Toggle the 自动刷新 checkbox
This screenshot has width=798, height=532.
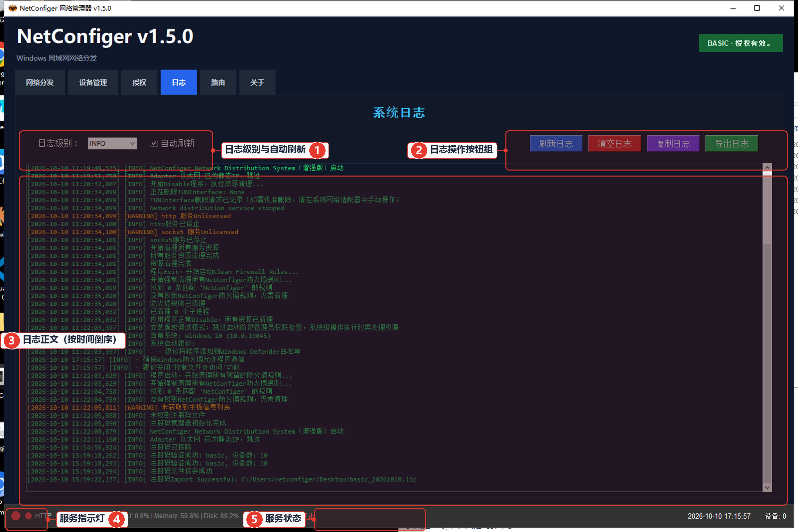(154, 143)
